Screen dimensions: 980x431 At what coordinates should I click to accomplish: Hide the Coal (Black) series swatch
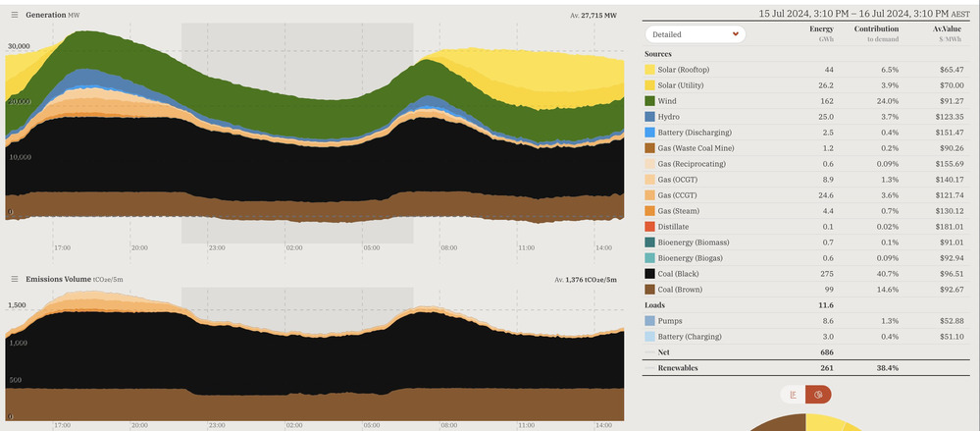click(649, 274)
